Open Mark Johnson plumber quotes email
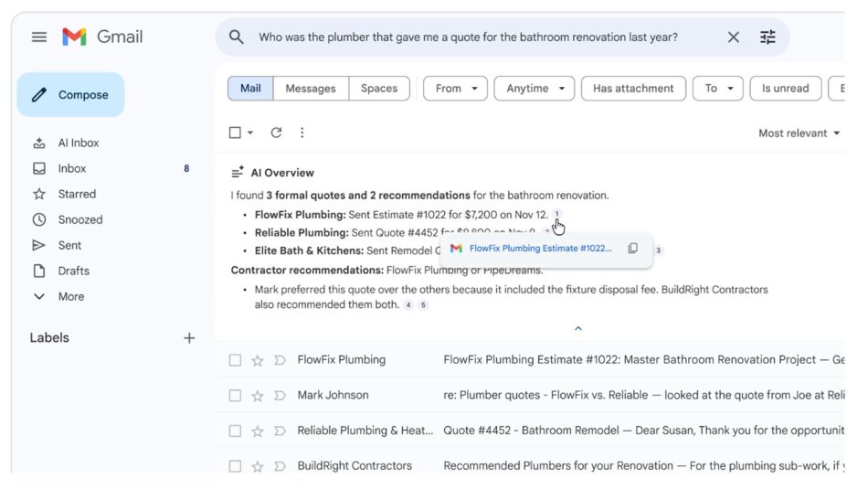This screenshot has width=868, height=489. point(643,395)
